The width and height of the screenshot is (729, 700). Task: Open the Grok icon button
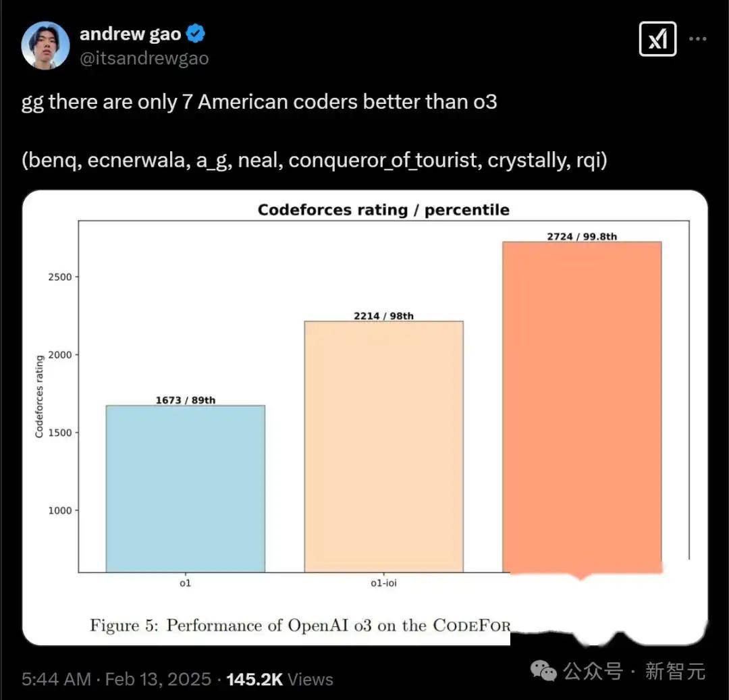coord(657,39)
